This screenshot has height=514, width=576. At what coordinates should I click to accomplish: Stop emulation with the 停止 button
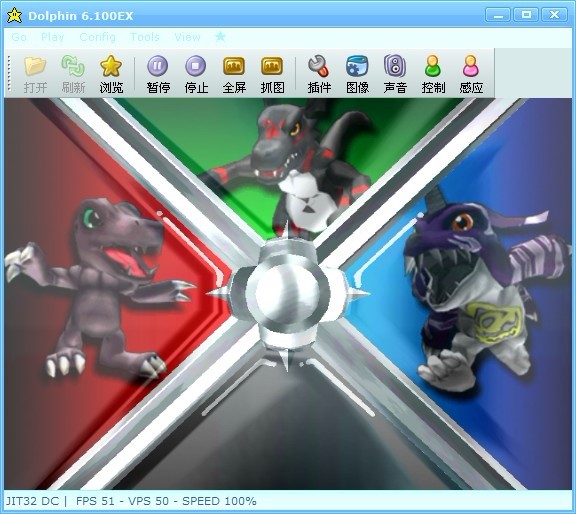(x=196, y=74)
